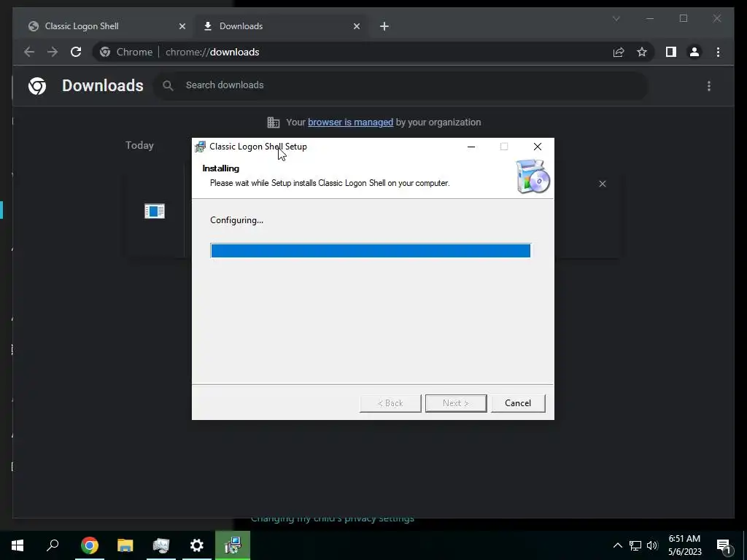Open Chrome tab search chevron
This screenshot has height=560, width=747.
tap(616, 18)
